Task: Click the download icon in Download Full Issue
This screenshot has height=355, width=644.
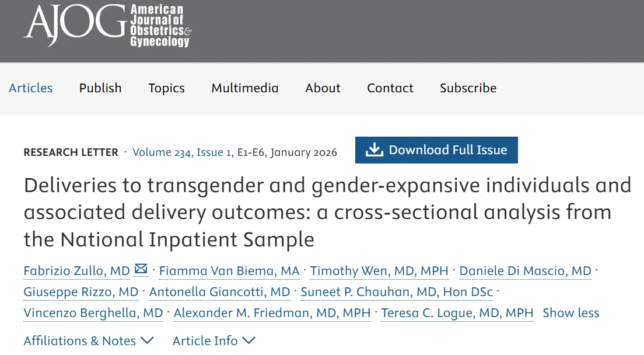Action: pyautogui.click(x=374, y=150)
